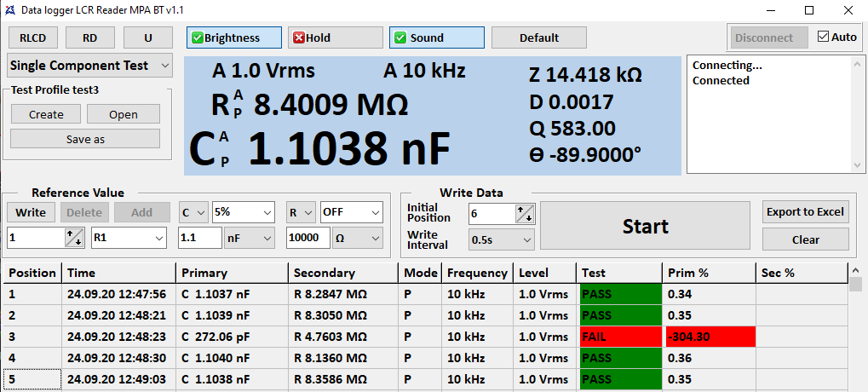868x392 pixels.
Task: Click the RD button
Action: tap(89, 37)
